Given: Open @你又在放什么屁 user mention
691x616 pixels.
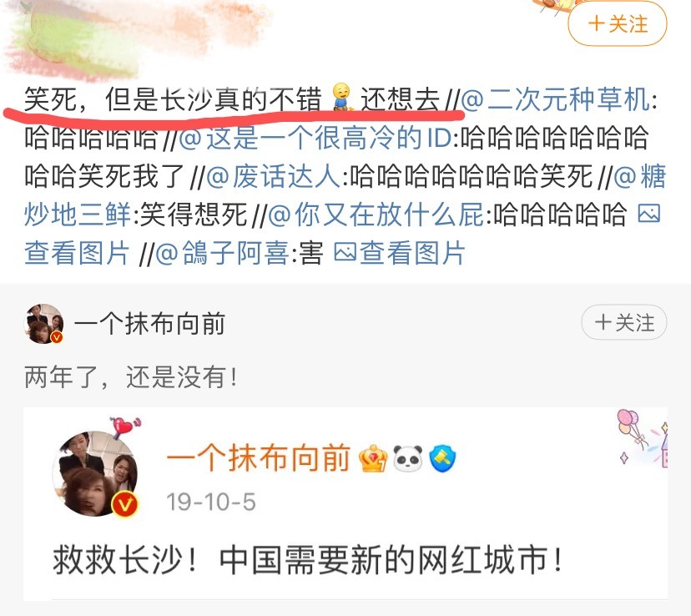Looking at the screenshot, I should pos(376,215).
